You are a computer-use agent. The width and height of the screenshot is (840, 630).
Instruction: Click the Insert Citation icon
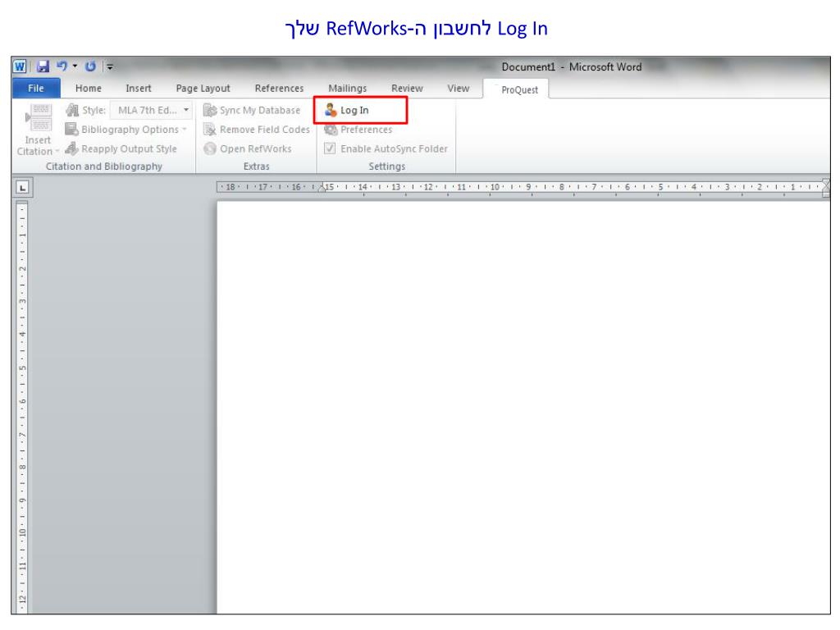(x=39, y=118)
